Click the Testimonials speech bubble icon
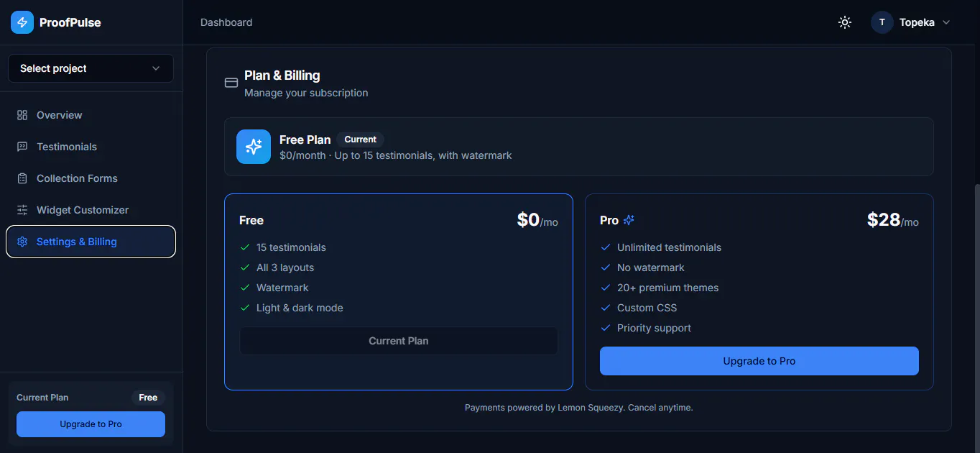 click(x=22, y=147)
